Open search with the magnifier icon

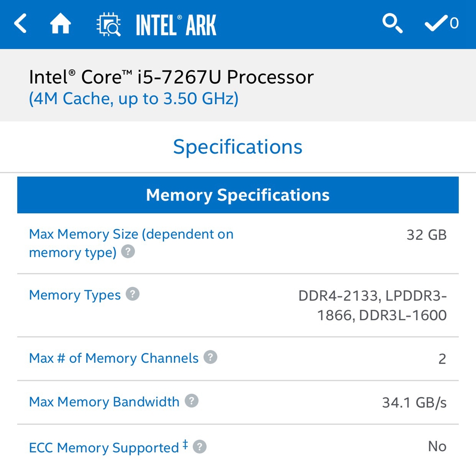tap(392, 23)
